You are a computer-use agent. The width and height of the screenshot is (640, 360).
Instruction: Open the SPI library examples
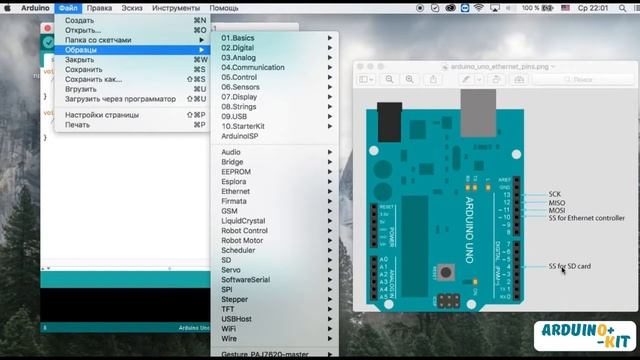coord(275,289)
